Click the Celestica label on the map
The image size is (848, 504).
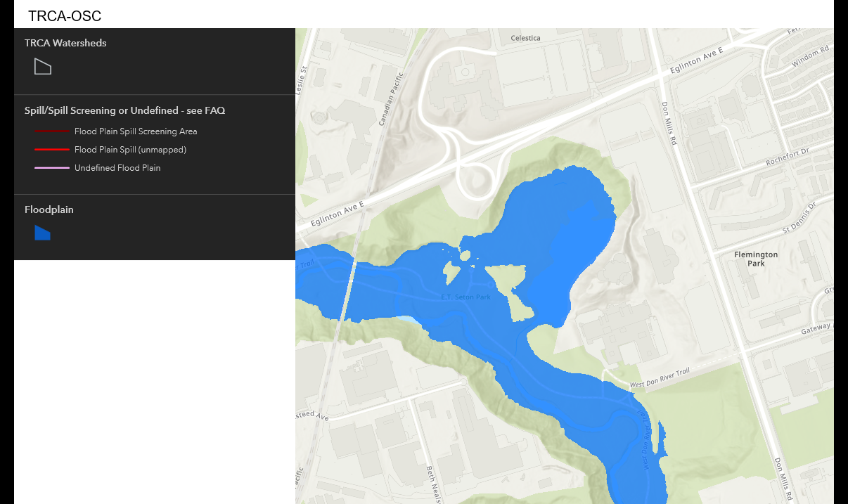point(525,38)
